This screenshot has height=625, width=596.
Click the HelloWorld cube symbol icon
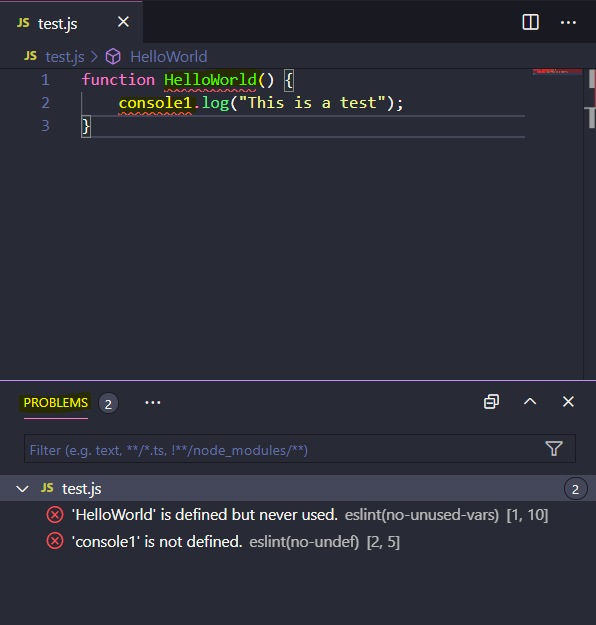[113, 56]
